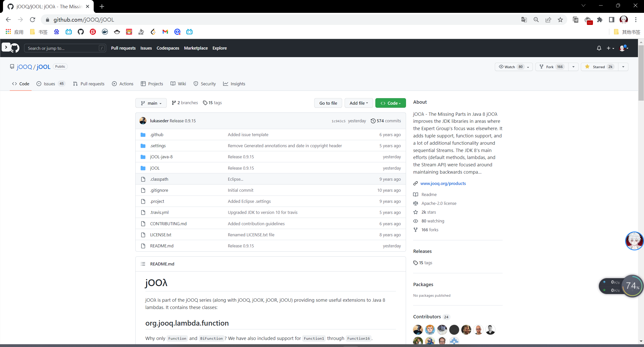Open the Add file dropdown
The image size is (644, 347).
coord(358,103)
